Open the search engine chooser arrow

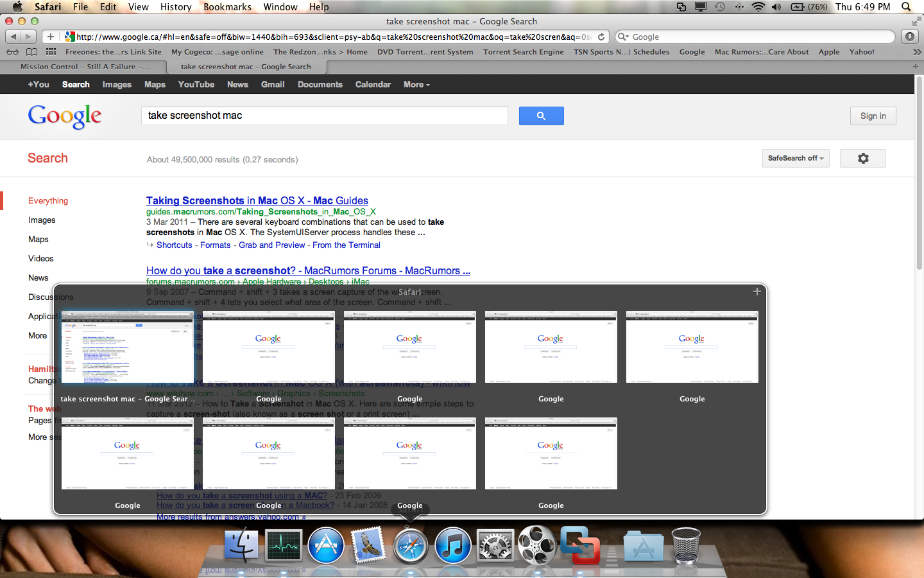click(622, 37)
